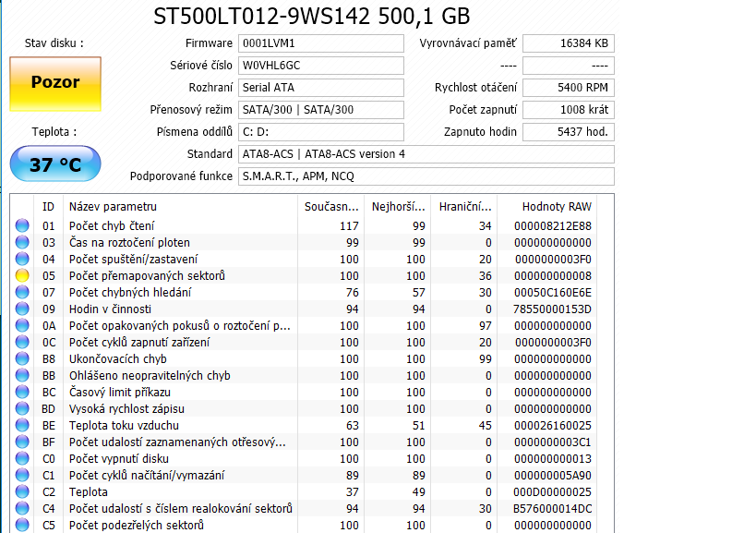Click the yellow warning orb for row 05
Image resolution: width=756 pixels, height=533 pixels.
tap(22, 275)
